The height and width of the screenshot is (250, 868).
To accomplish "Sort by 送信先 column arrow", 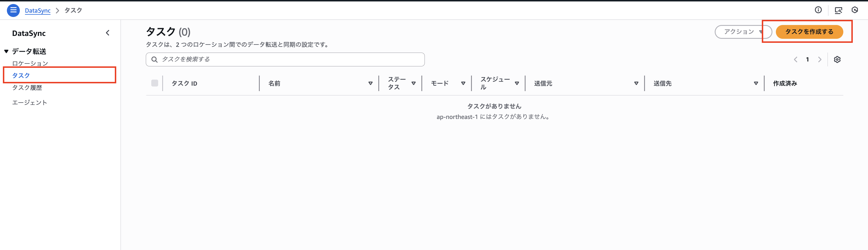I will pyautogui.click(x=756, y=83).
